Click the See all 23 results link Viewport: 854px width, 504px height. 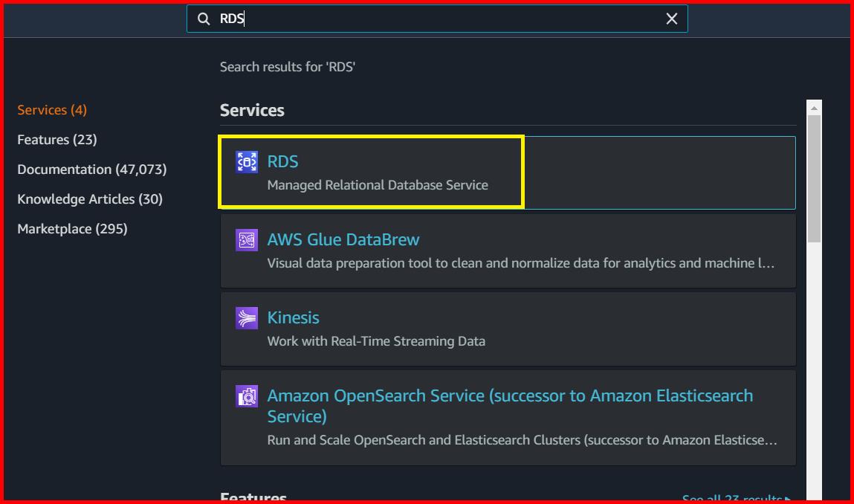point(734,499)
